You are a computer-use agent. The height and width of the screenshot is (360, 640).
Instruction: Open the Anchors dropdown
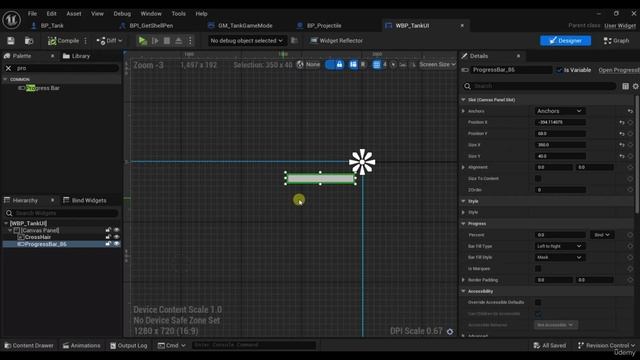pos(560,111)
